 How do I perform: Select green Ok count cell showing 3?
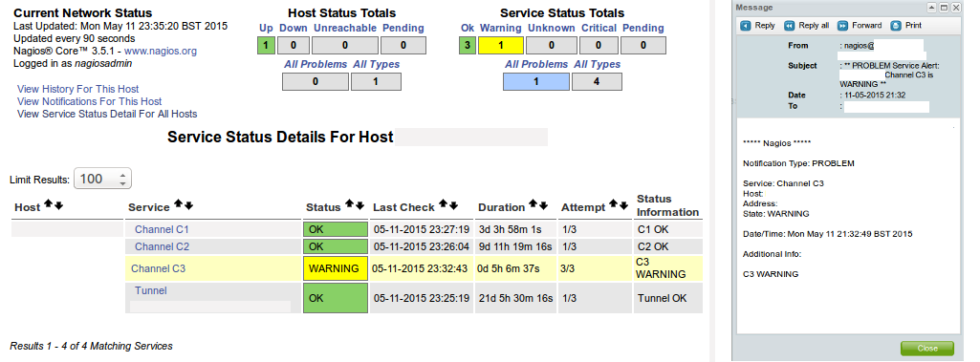point(468,46)
